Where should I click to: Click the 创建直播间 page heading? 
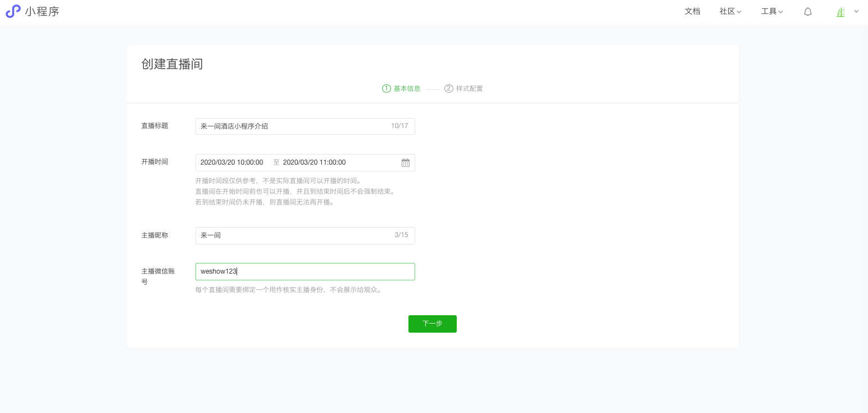(x=172, y=64)
